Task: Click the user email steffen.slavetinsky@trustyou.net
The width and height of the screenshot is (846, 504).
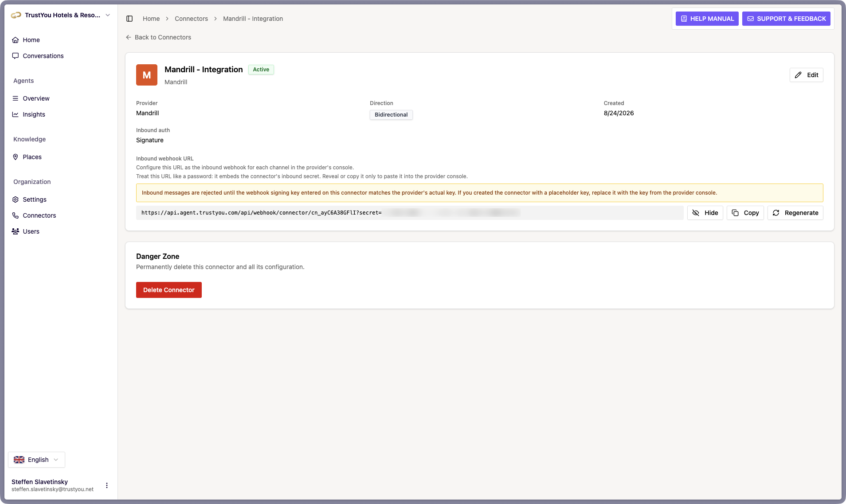Action: click(52, 489)
